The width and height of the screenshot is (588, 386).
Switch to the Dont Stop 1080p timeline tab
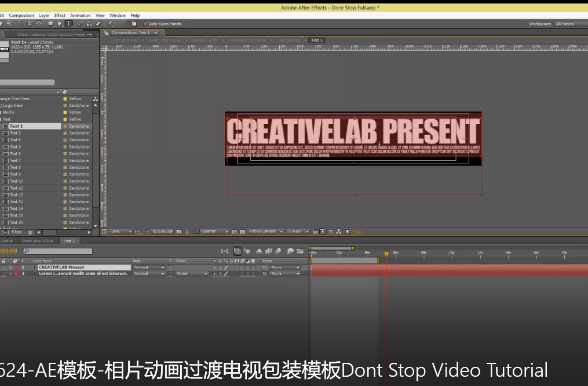tap(38, 241)
